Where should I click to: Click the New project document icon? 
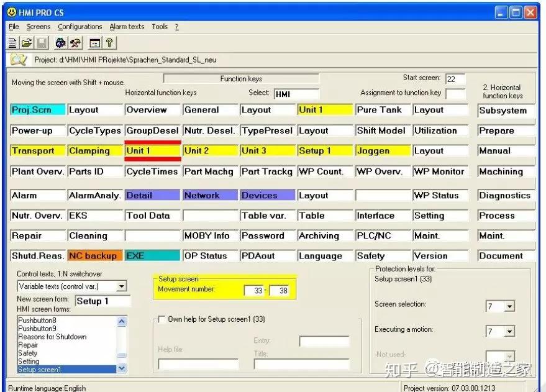click(12, 43)
